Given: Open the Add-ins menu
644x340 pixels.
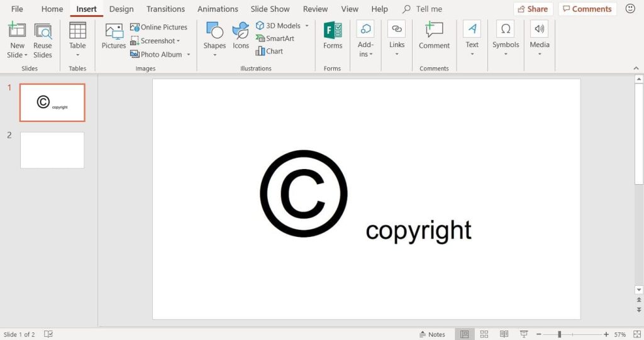Looking at the screenshot, I should 365,40.
